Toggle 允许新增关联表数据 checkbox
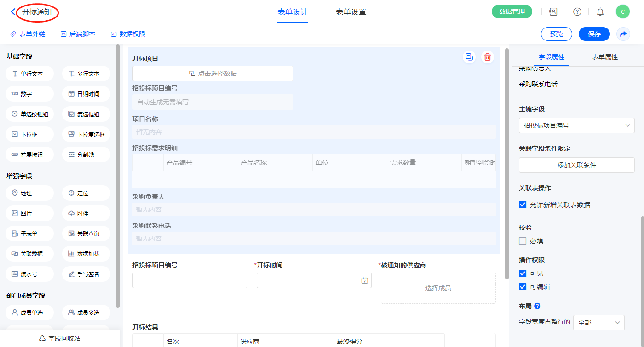Viewport: 644px width, 347px height. click(523, 205)
